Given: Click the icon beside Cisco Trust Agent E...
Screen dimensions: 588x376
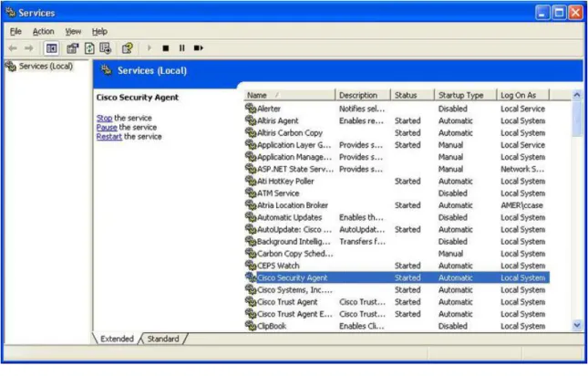Looking at the screenshot, I should 250,314.
